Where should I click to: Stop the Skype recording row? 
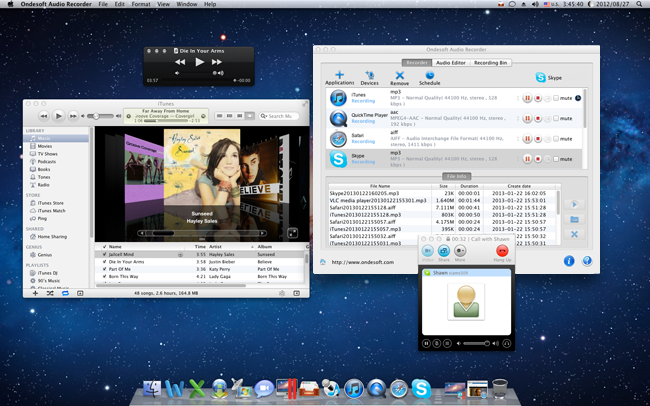pyautogui.click(x=538, y=158)
